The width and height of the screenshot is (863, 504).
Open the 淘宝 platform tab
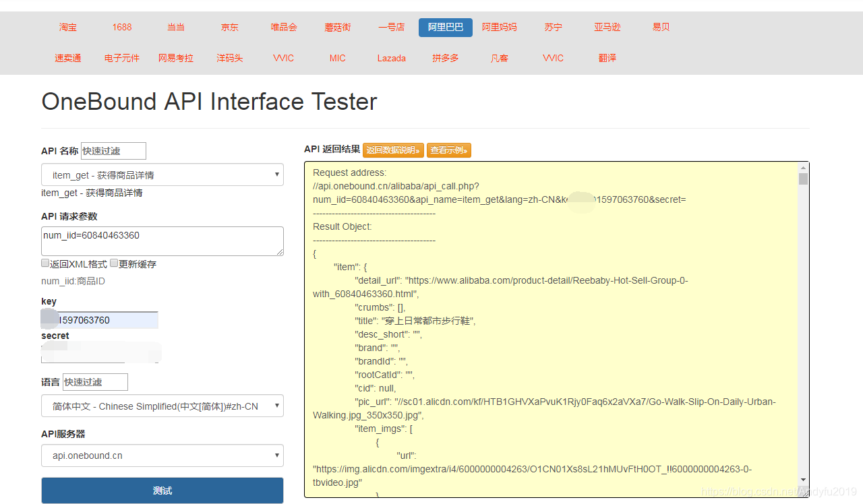[68, 28]
